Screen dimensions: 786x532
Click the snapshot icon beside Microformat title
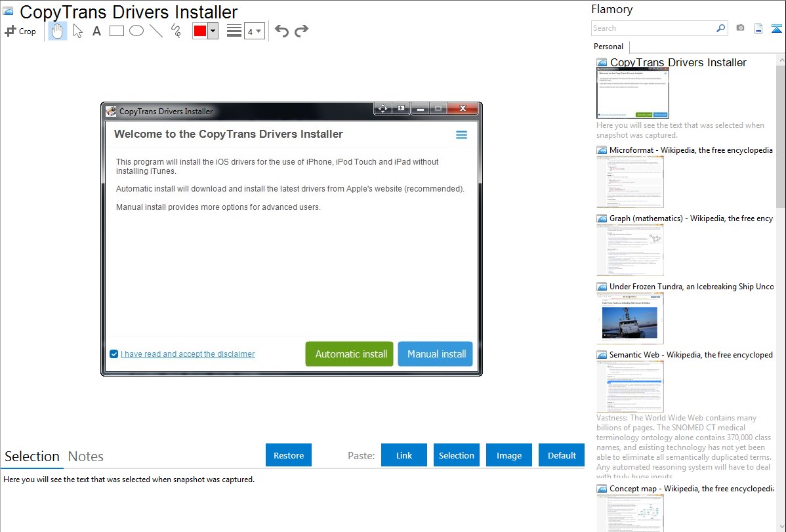[602, 150]
